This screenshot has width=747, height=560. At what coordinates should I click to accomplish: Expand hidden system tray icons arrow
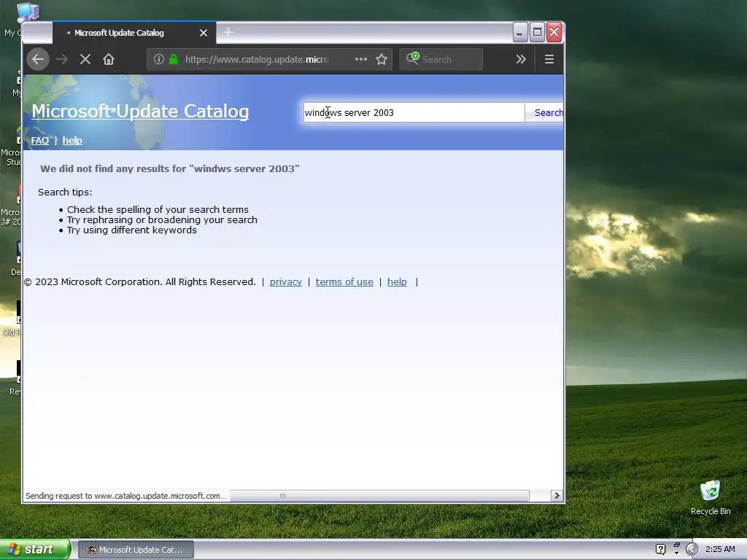pyautogui.click(x=692, y=549)
